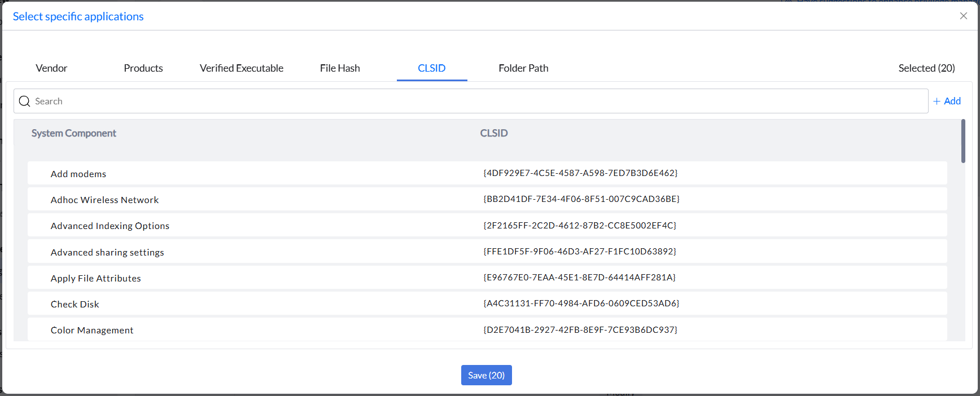Go to the File Hash tab
Viewport: 980px width, 396px height.
(x=340, y=68)
